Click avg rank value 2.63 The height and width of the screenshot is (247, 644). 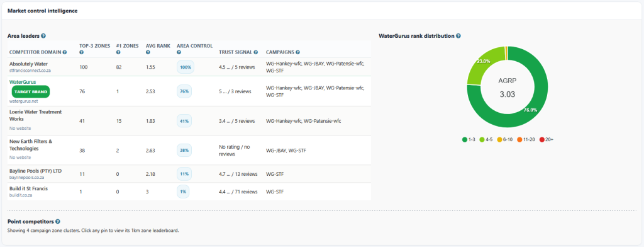pyautogui.click(x=150, y=150)
